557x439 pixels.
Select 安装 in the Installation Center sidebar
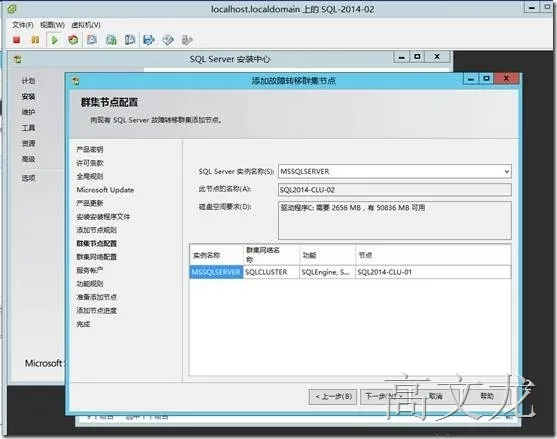[28, 97]
